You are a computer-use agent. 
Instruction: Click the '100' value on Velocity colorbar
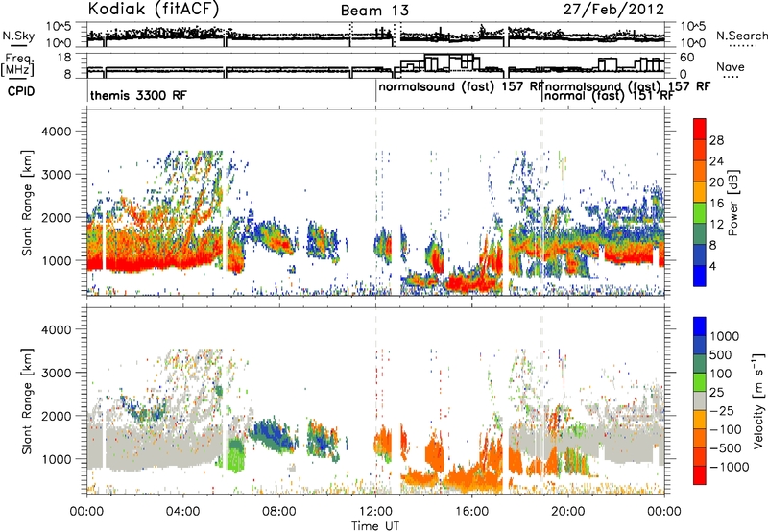[723, 374]
